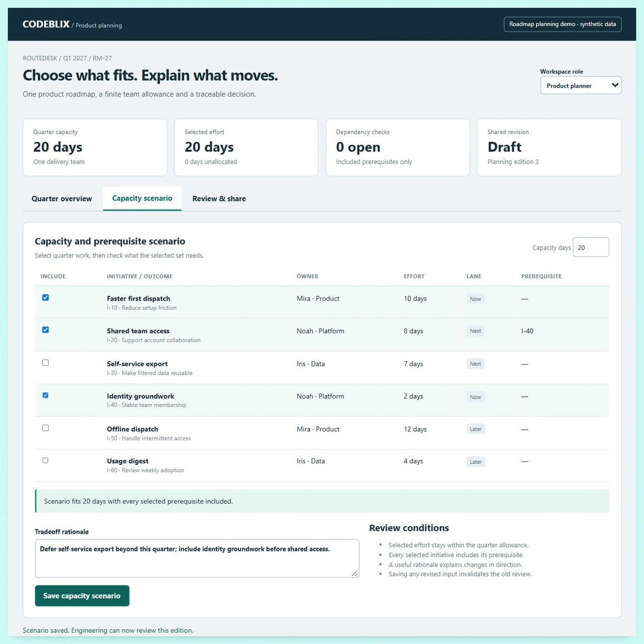
Task: Click the Quarter capacity 20 days card
Action: coord(95,147)
